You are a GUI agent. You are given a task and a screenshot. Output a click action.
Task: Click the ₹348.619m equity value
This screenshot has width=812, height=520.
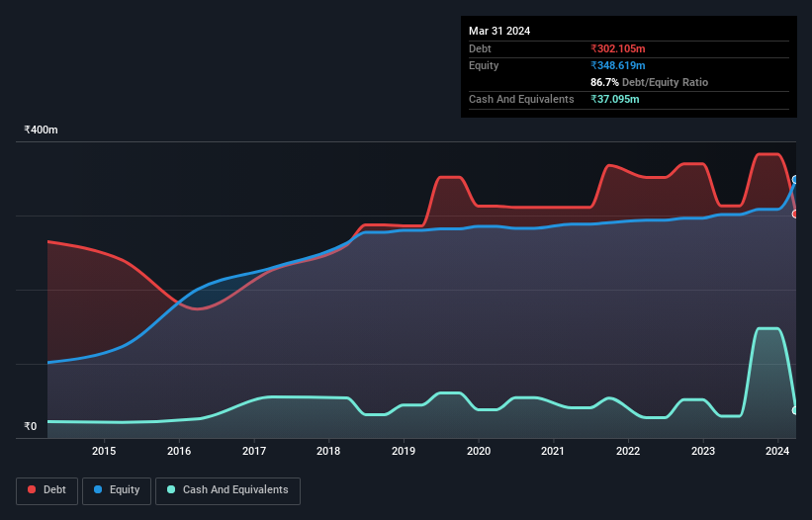[618, 65]
